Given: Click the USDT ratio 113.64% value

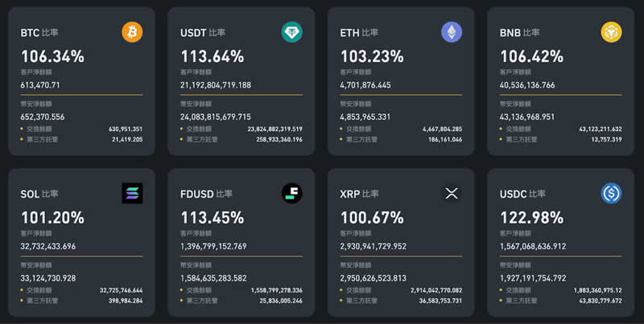Looking at the screenshot, I should pyautogui.click(x=213, y=56).
